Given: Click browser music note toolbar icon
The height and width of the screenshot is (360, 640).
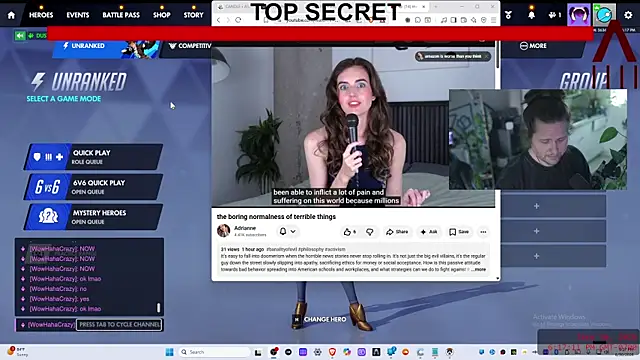Looking at the screenshot, I should [444, 20].
